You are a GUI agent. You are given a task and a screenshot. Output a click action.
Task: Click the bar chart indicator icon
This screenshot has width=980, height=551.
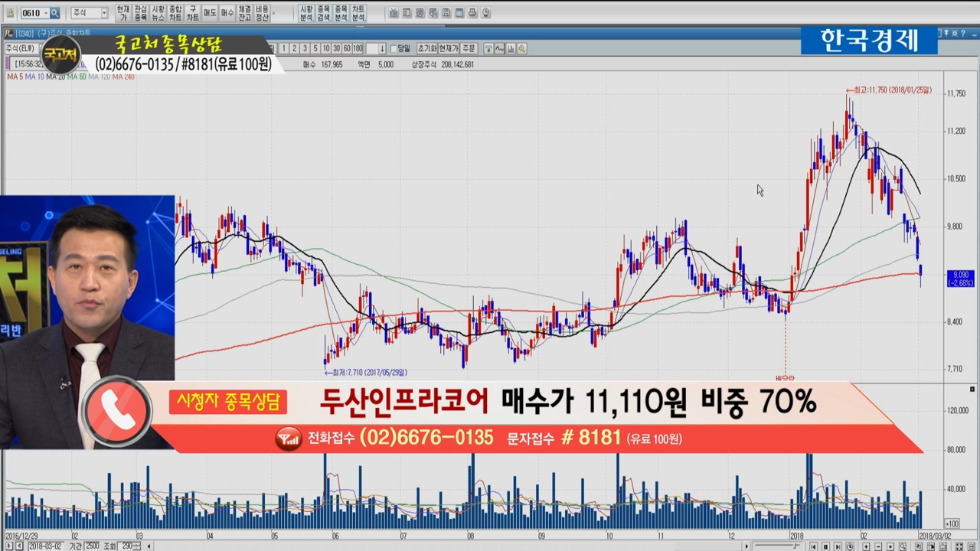pyautogui.click(x=511, y=49)
